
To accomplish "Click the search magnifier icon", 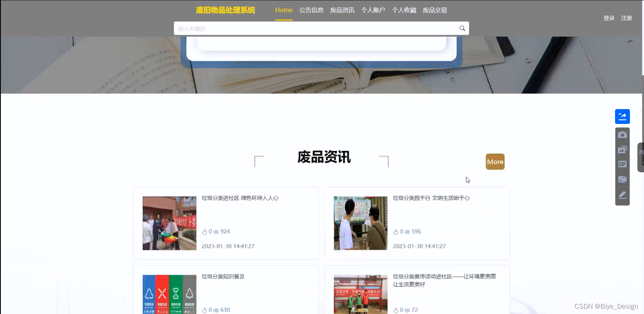I will 462,28.
